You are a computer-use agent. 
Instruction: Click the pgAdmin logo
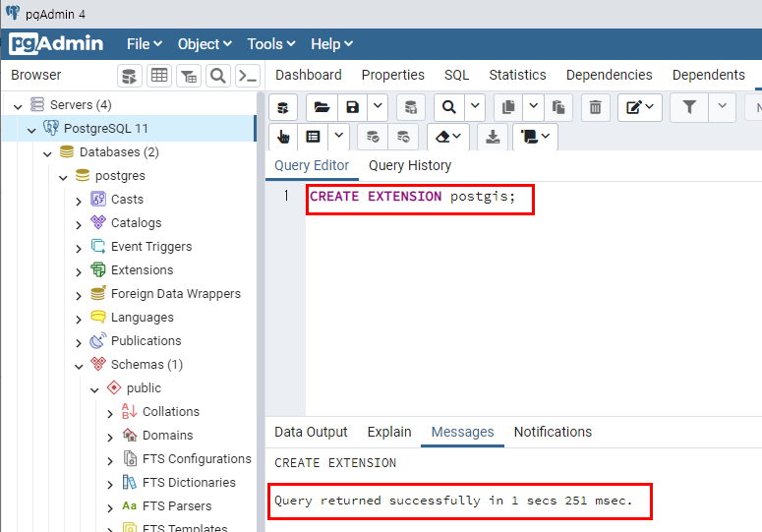pos(56,43)
